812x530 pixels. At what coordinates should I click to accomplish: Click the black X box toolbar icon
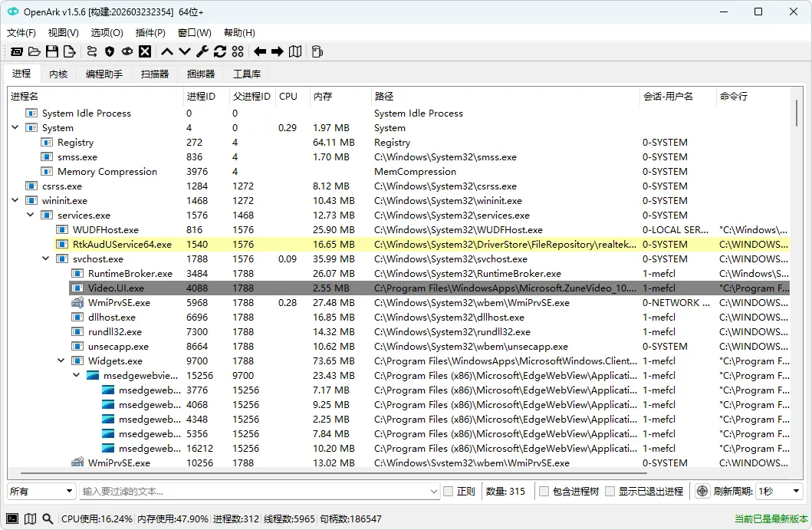pos(145,51)
